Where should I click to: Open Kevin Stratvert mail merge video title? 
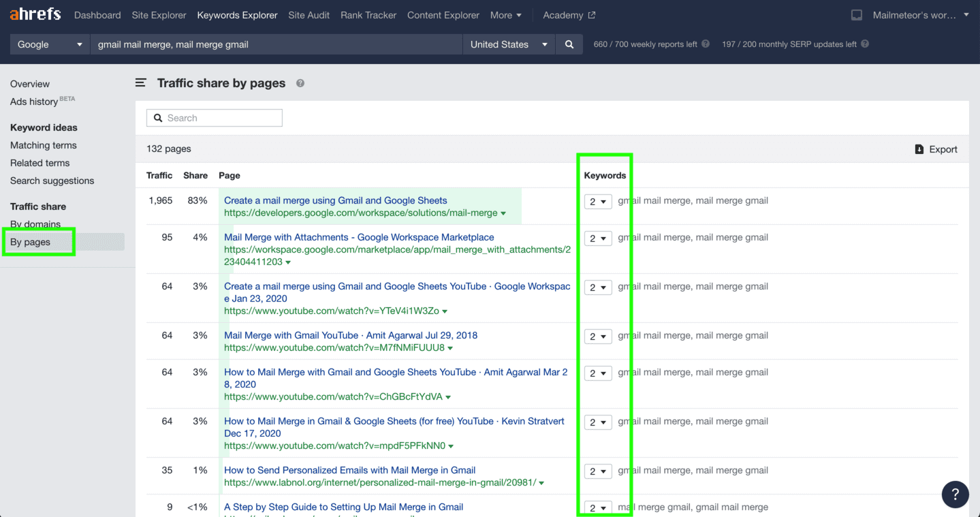[x=394, y=427]
